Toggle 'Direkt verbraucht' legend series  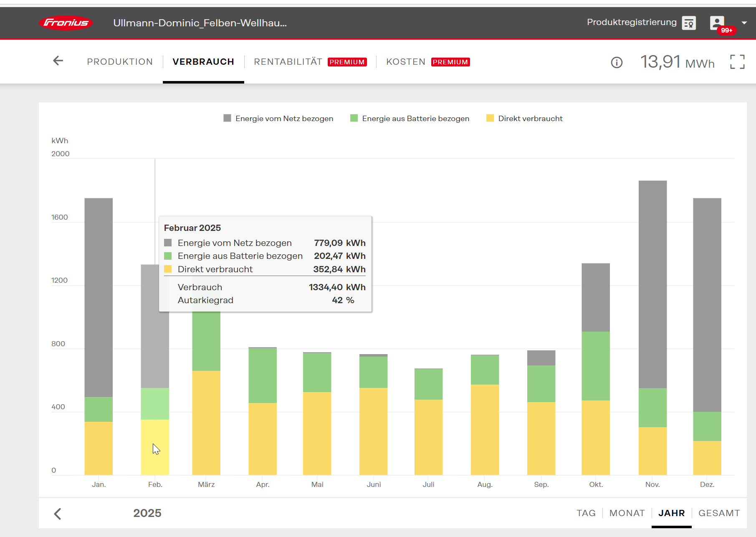(524, 119)
